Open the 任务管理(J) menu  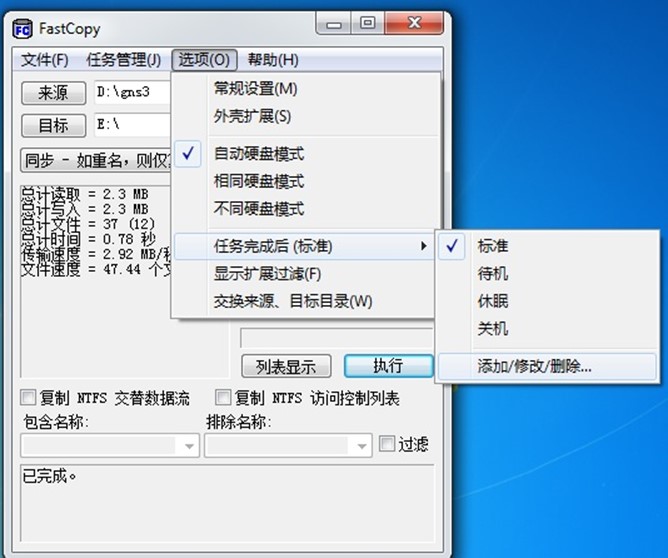[x=123, y=60]
